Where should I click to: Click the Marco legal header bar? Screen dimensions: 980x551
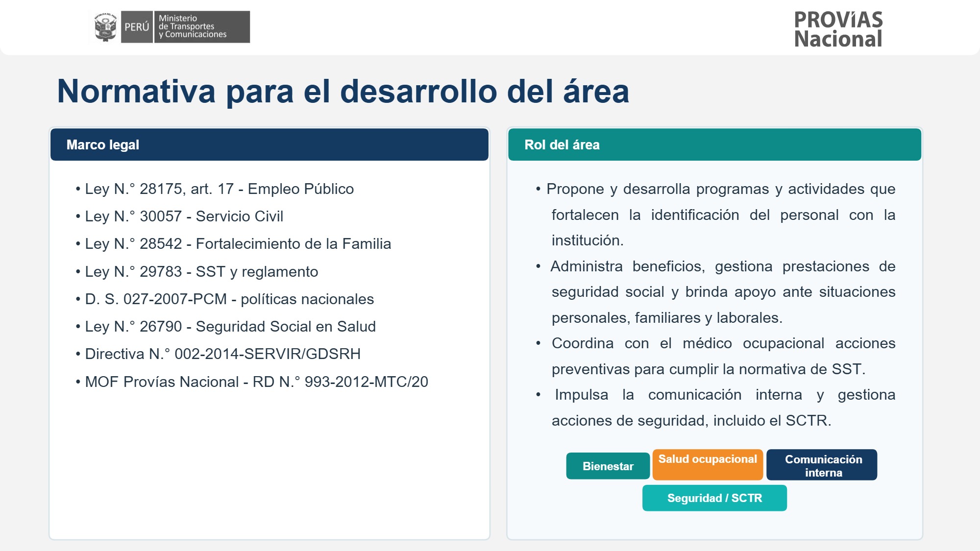pos(269,144)
